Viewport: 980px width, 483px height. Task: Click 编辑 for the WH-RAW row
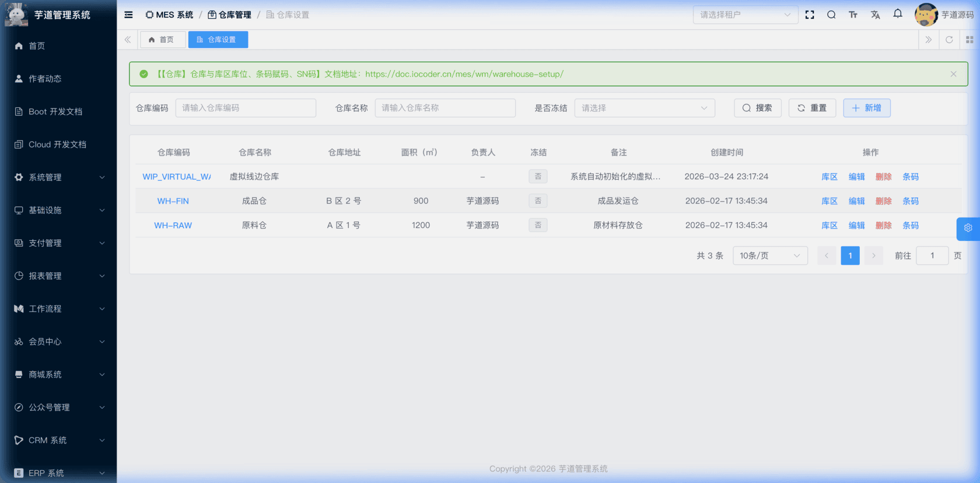(856, 225)
